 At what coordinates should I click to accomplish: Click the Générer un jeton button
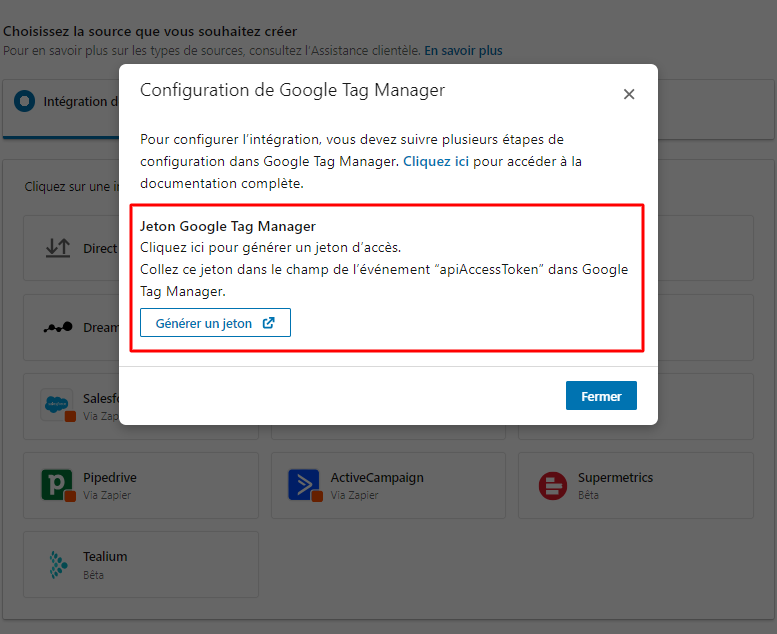click(x=215, y=323)
